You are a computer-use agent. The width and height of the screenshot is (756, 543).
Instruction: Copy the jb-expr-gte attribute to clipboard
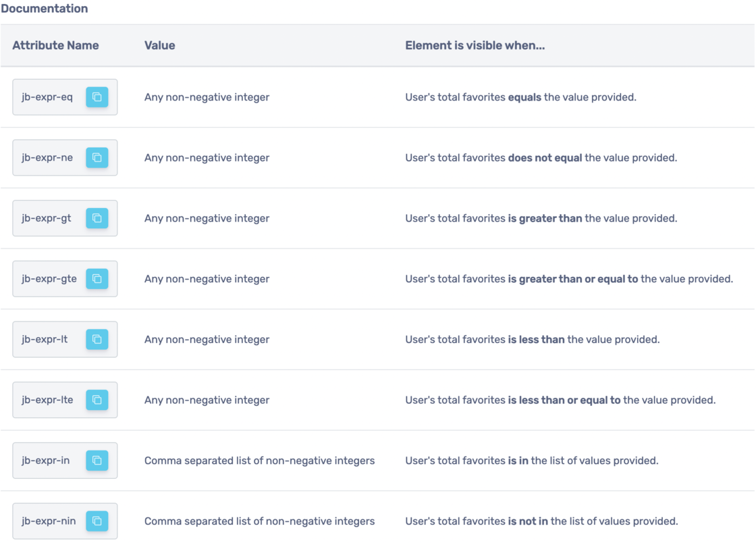pos(97,279)
